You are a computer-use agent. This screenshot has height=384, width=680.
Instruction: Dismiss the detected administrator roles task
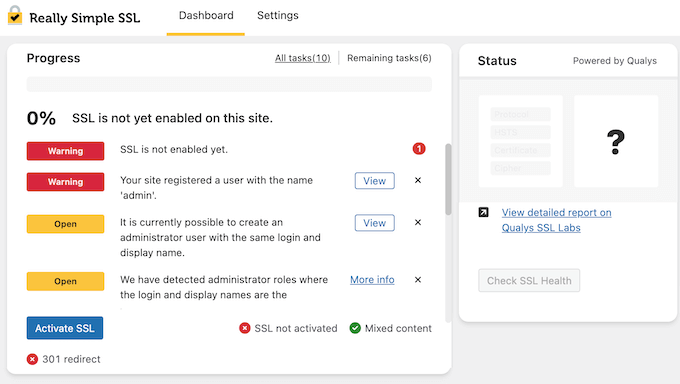(418, 280)
